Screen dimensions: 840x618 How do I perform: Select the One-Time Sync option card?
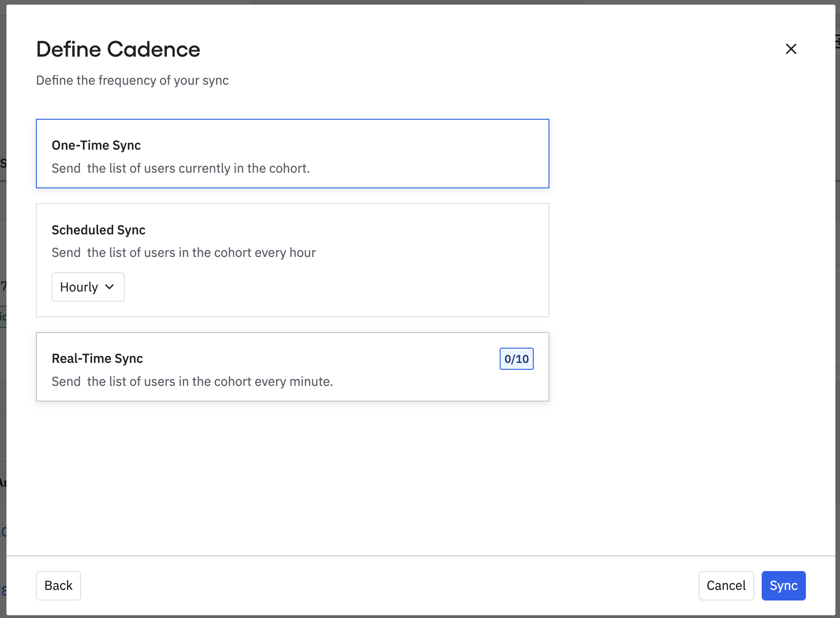click(292, 153)
